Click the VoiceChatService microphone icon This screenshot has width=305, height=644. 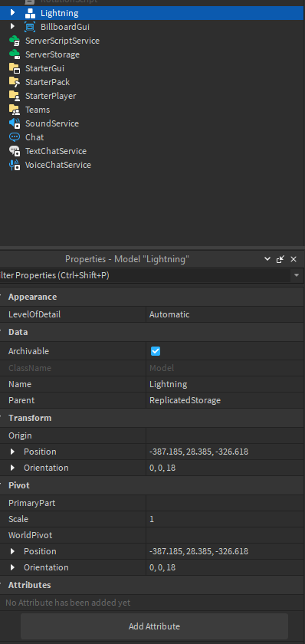(x=15, y=165)
